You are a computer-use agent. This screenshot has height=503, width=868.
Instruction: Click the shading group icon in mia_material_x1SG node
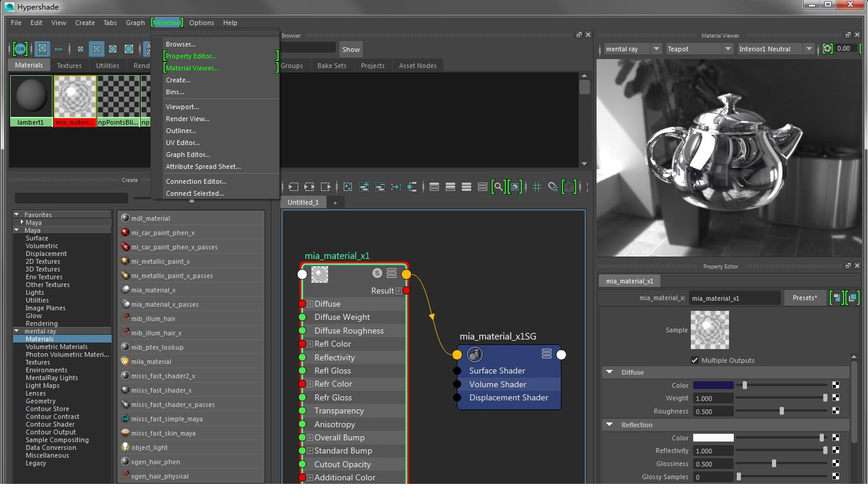474,354
